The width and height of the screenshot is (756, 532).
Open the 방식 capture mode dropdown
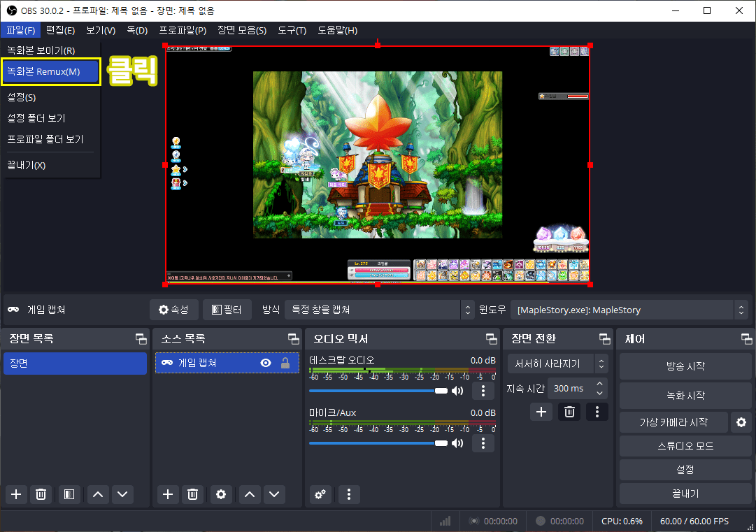coord(380,310)
